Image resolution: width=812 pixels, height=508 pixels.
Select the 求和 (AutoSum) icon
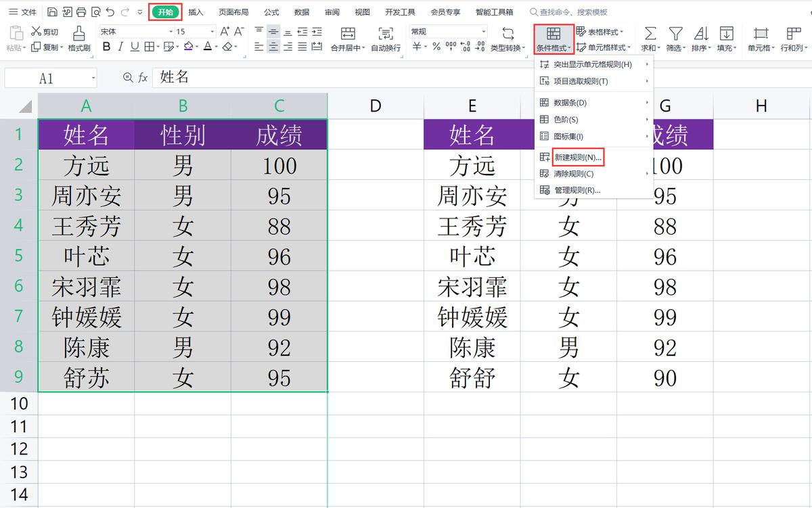(650, 32)
